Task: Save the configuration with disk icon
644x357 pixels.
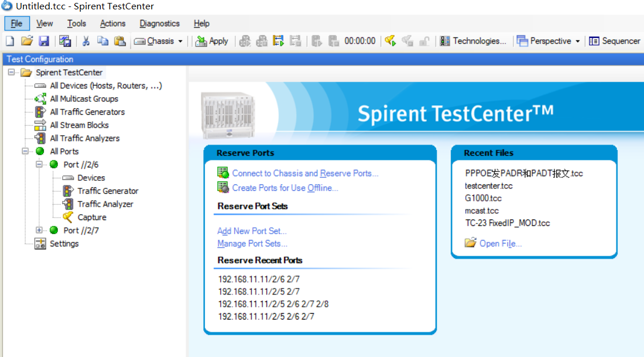Action: click(x=44, y=41)
